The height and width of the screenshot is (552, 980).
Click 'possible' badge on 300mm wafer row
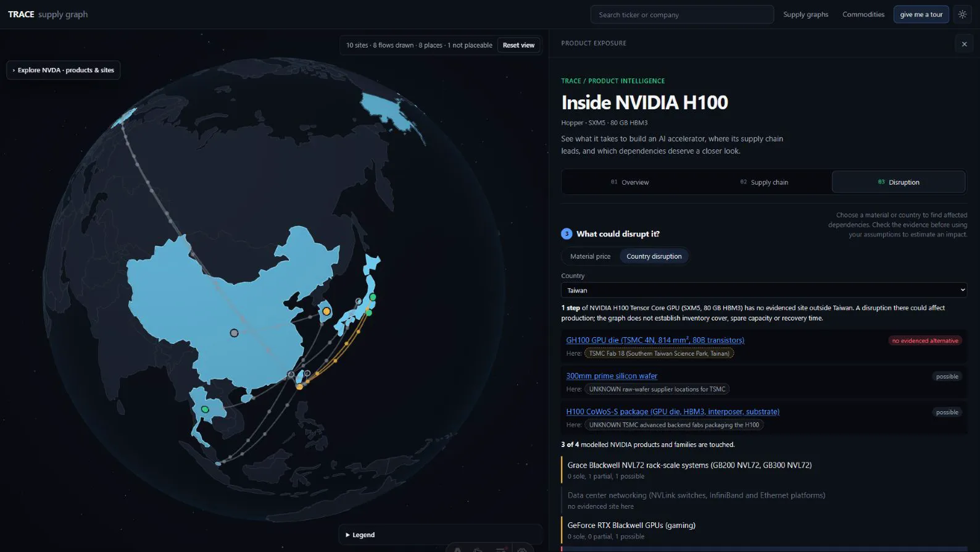pyautogui.click(x=947, y=377)
